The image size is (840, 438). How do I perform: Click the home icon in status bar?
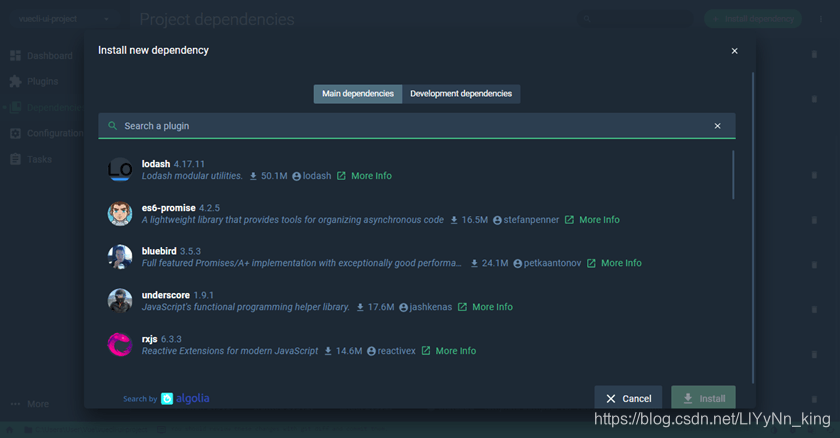tap(9, 429)
